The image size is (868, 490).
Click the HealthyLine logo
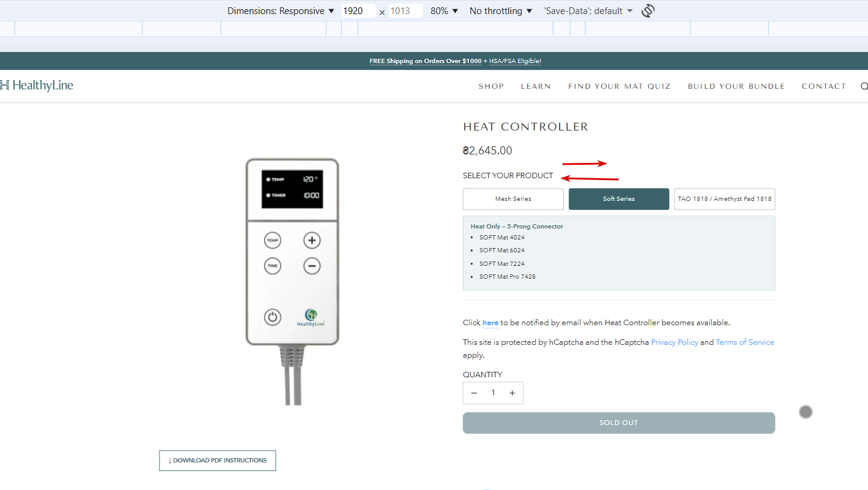tap(37, 86)
